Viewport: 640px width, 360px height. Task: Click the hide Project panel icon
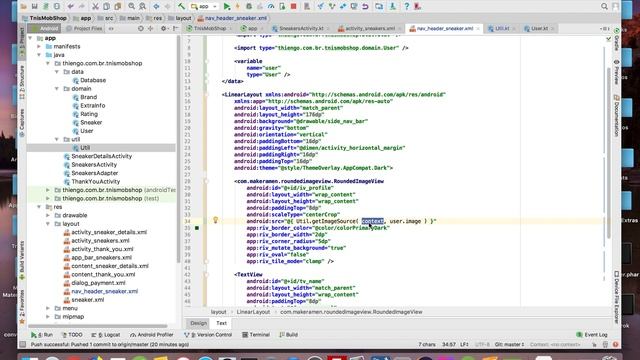coord(176,29)
